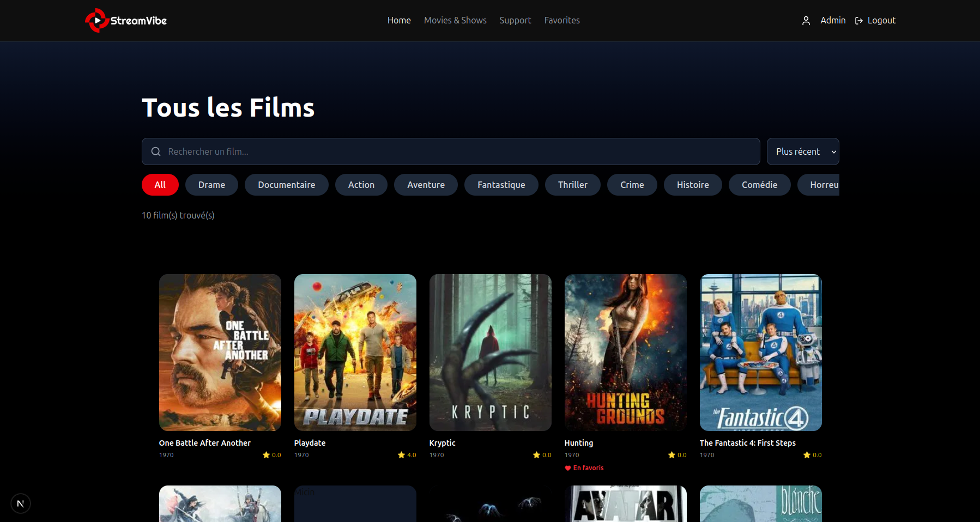Open The Fantastic 4 poster thumbnail

coord(760,352)
